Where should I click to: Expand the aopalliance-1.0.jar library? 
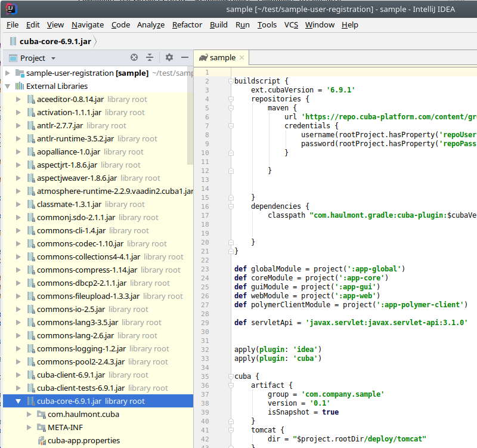click(18, 152)
